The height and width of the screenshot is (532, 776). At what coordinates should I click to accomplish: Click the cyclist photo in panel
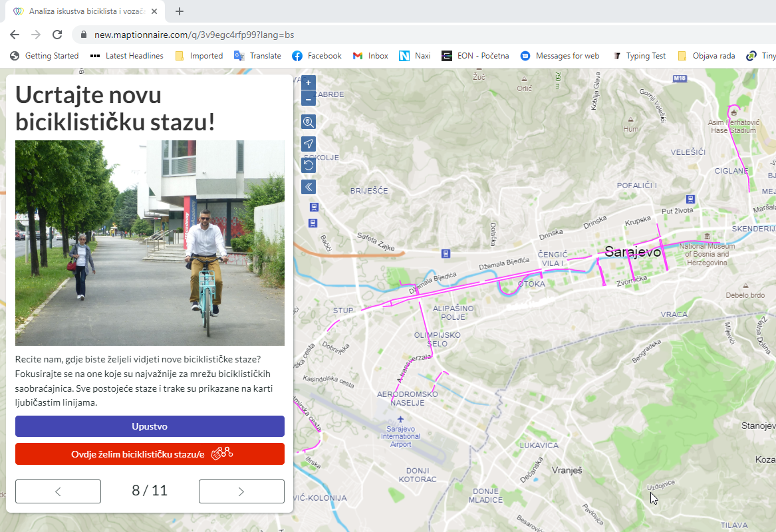(150, 243)
